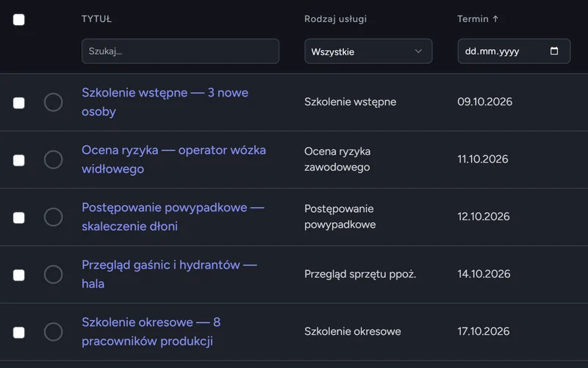
Task: Check the box for Szkolenie wstępne row
Action: pos(19,102)
